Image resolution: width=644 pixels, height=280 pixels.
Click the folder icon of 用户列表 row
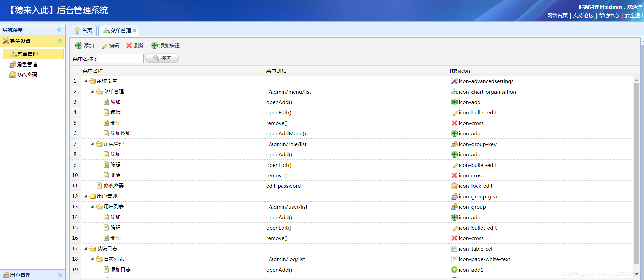coord(99,207)
